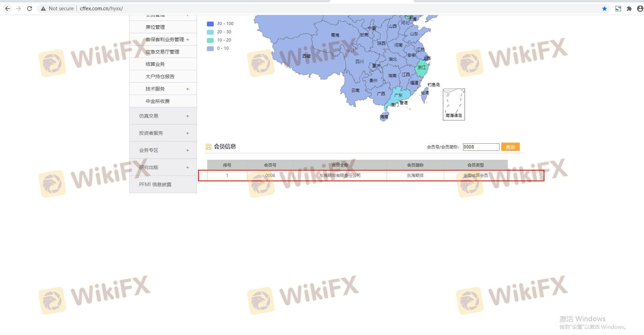Click the bookmark star icon
644x335 pixels.
coord(604,9)
